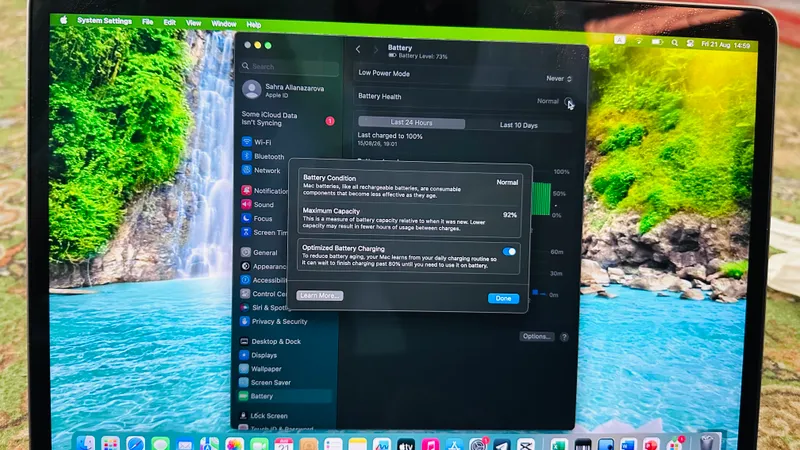Go back with the back chevron
This screenshot has width=800, height=450.
coord(358,49)
